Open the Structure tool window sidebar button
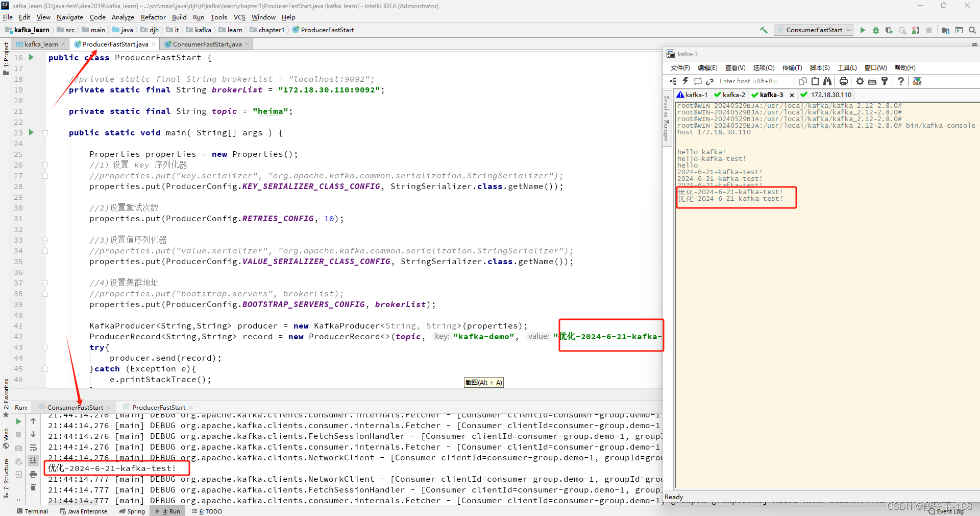Viewport: 980px width, 516px height. pos(6,478)
